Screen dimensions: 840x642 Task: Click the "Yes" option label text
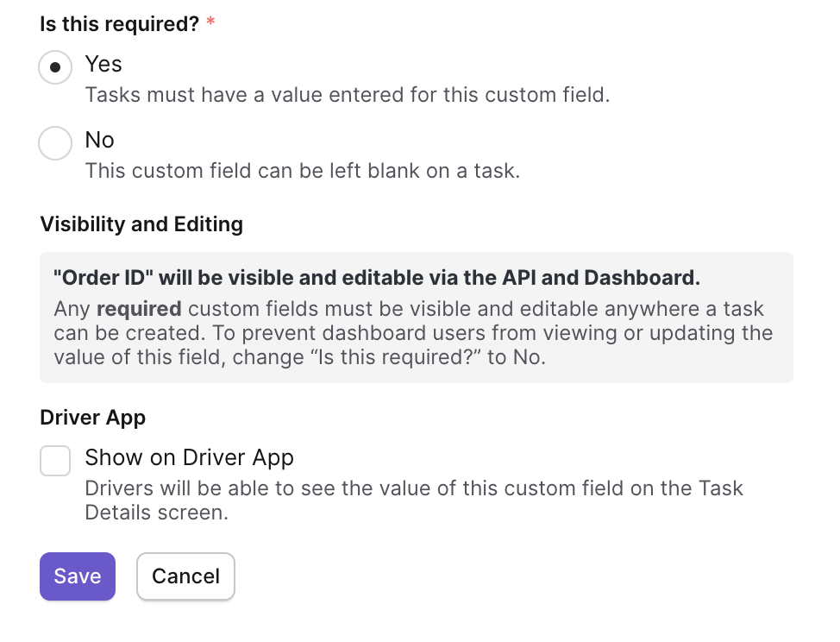[103, 65]
